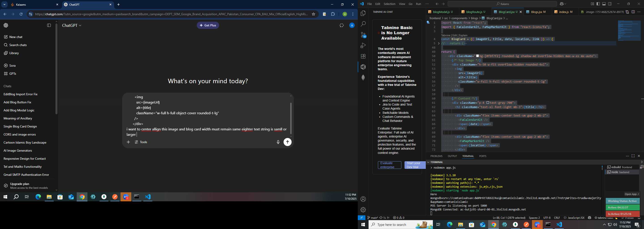Click Start your Dev trial button
This screenshot has width=644, height=229.
(x=415, y=165)
